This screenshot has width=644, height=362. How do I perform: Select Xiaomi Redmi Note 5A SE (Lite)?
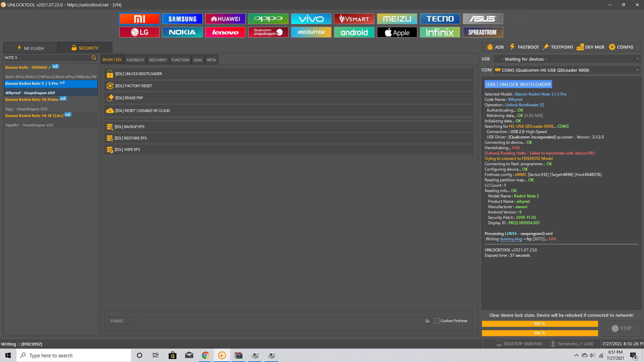point(51,120)
